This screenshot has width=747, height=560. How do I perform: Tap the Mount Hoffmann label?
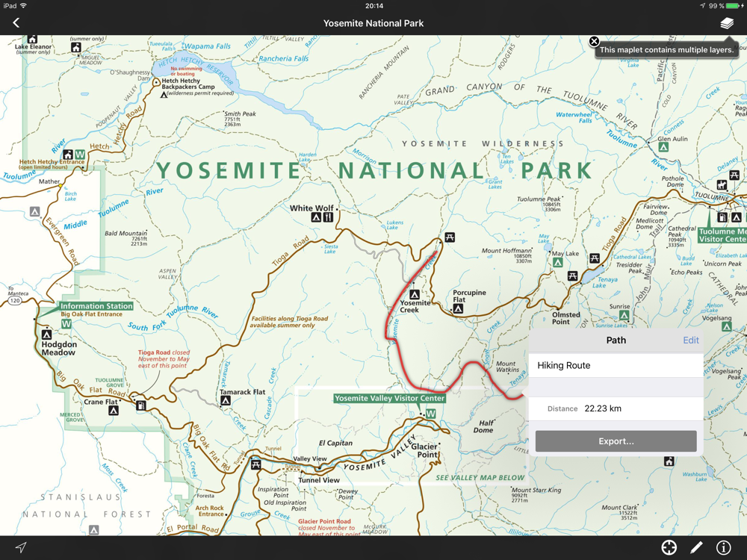tap(506, 250)
